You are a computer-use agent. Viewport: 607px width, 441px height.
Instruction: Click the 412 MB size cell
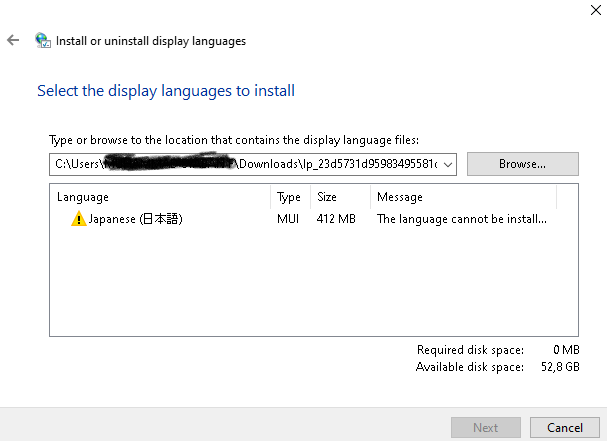click(x=336, y=219)
